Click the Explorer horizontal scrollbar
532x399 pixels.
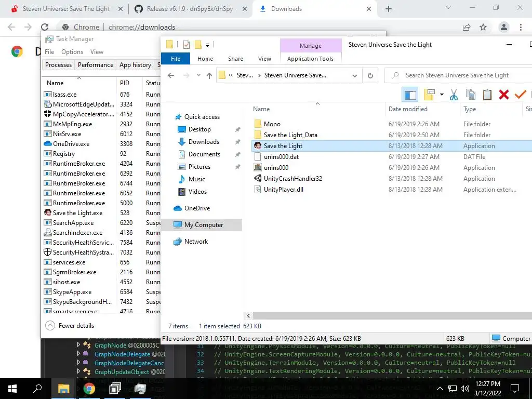392,315
